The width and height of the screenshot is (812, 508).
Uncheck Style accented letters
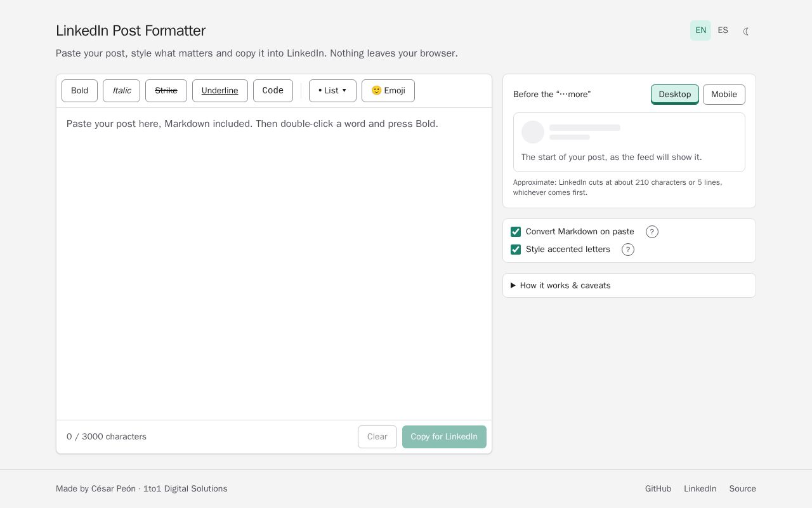[x=516, y=250]
